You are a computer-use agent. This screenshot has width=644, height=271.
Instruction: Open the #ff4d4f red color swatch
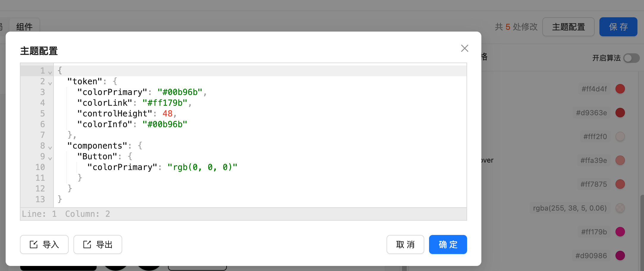click(620, 89)
